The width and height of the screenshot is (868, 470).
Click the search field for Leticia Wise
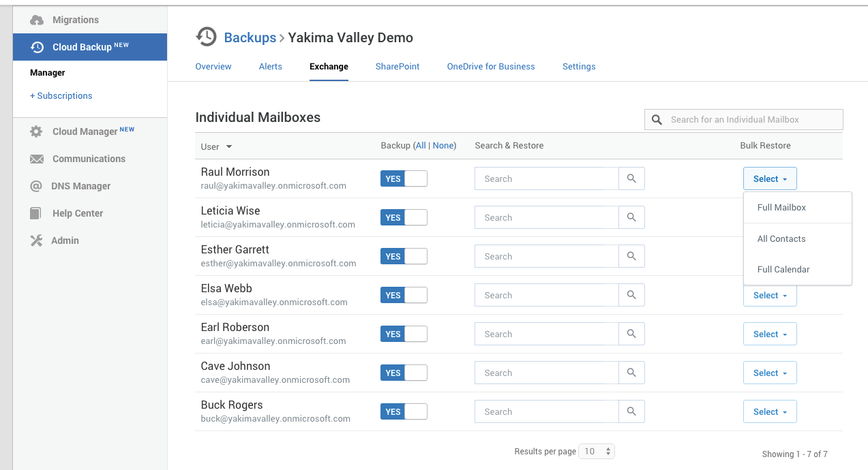tap(547, 217)
